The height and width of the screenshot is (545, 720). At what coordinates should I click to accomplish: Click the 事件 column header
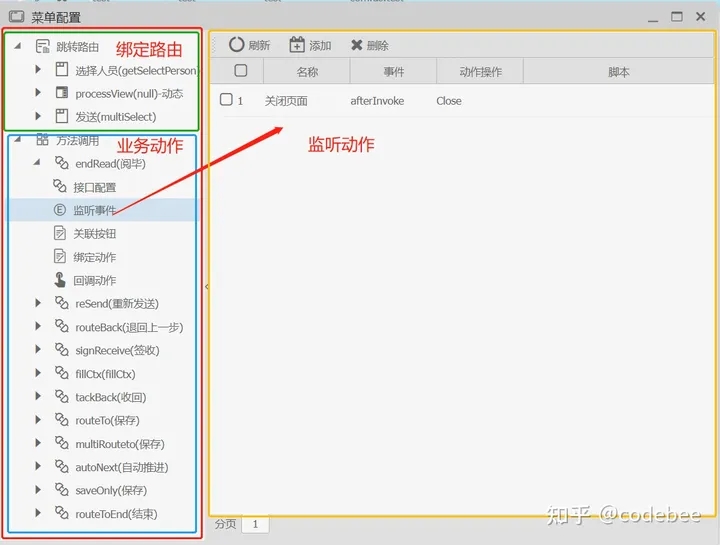pyautogui.click(x=394, y=71)
